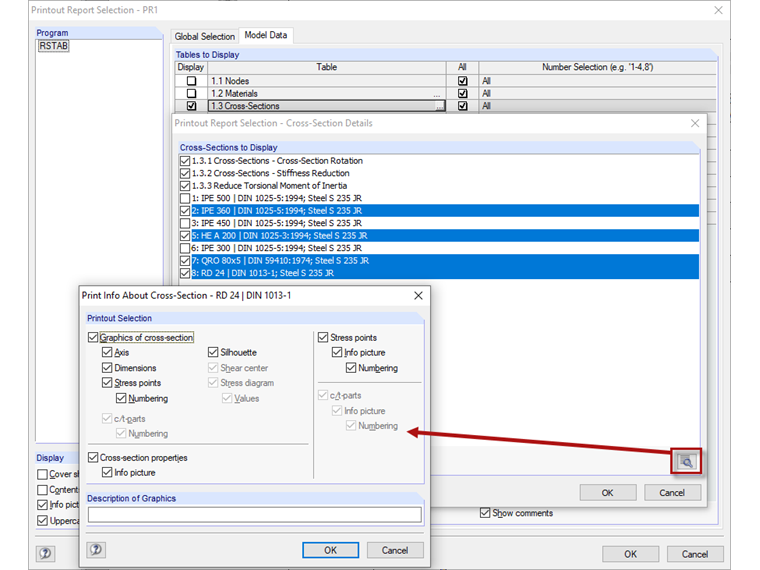The image size is (760, 570).
Task: Click Cancel in Print Info dialog
Action: (x=395, y=550)
